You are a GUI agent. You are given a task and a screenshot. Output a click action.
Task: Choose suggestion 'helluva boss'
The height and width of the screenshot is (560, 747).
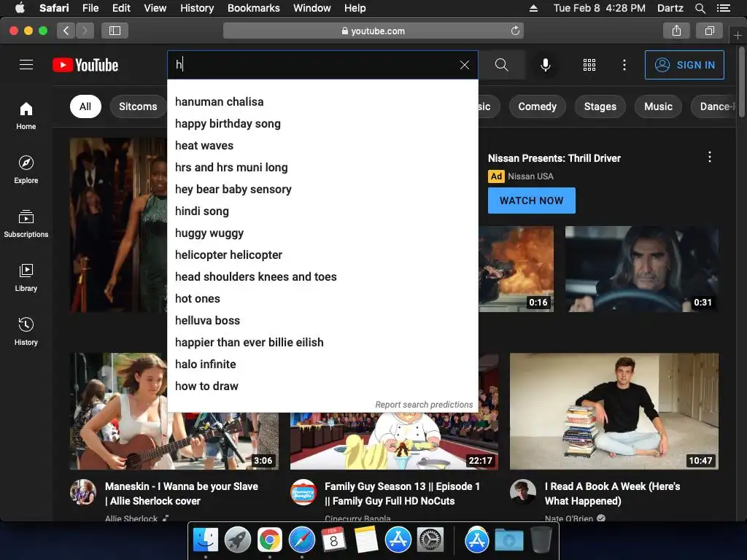click(322, 321)
